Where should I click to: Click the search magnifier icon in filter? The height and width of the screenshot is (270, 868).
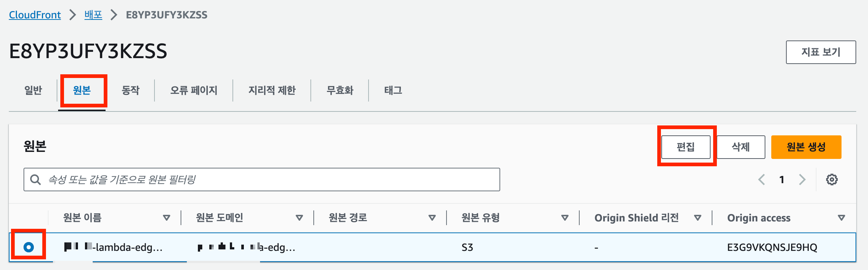coord(35,180)
